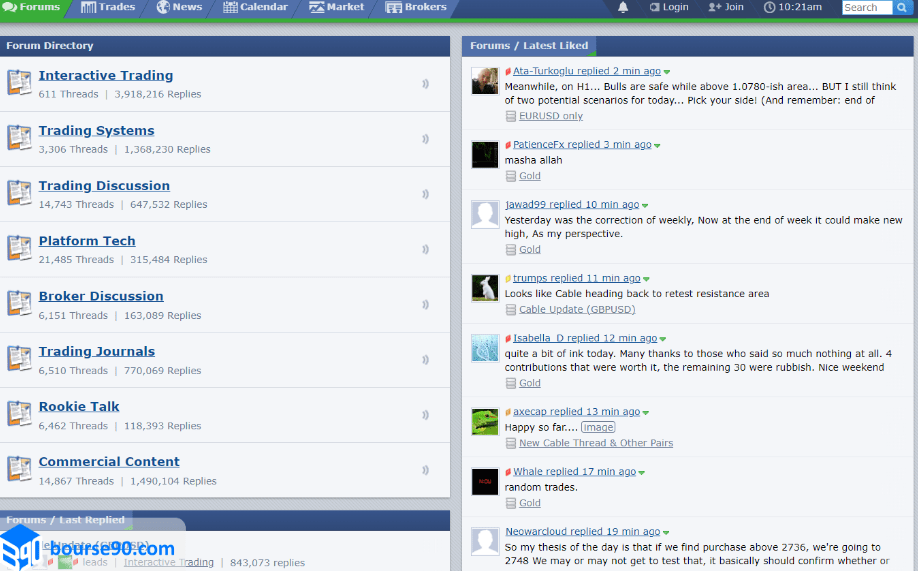Switch to the Calendar tab

click(255, 8)
